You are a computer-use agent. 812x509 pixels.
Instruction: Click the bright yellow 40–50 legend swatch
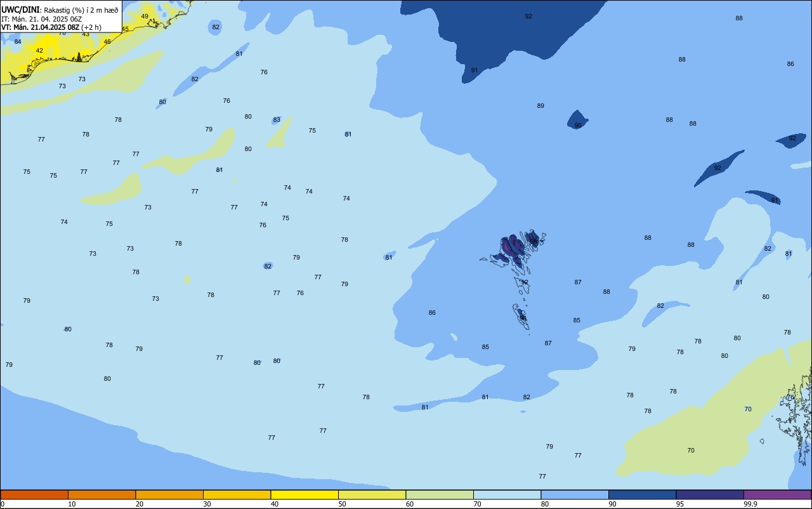point(304,494)
